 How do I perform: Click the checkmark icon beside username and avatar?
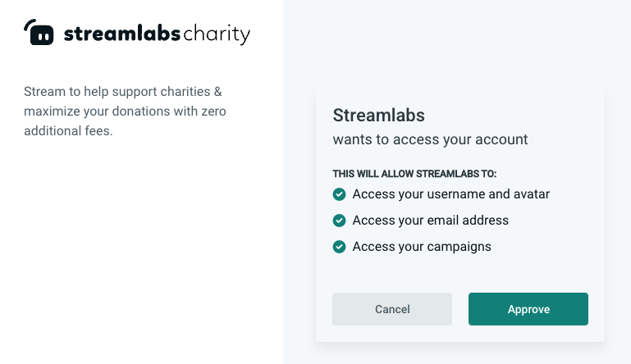339,194
